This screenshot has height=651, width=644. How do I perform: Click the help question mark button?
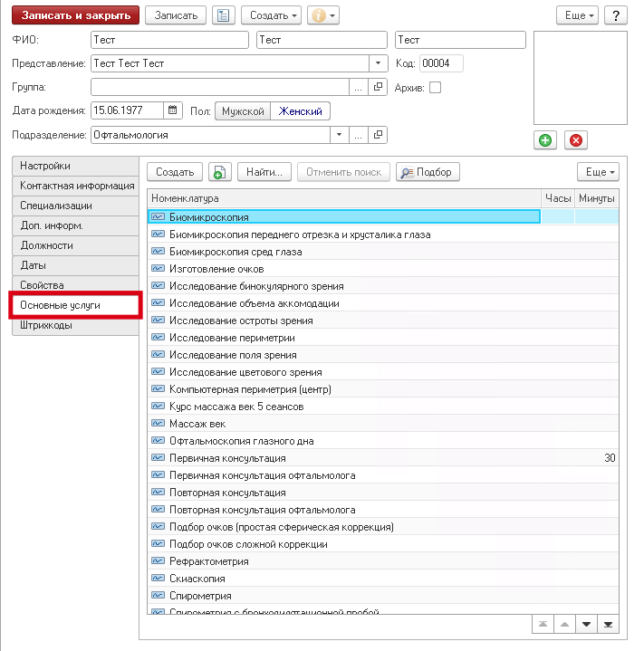point(616,16)
